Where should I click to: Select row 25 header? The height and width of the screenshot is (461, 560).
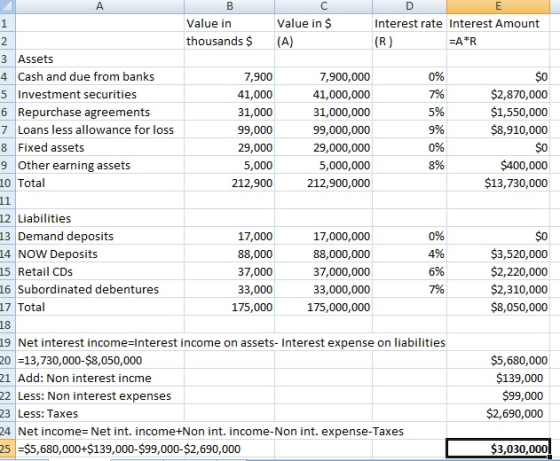[x=8, y=449]
